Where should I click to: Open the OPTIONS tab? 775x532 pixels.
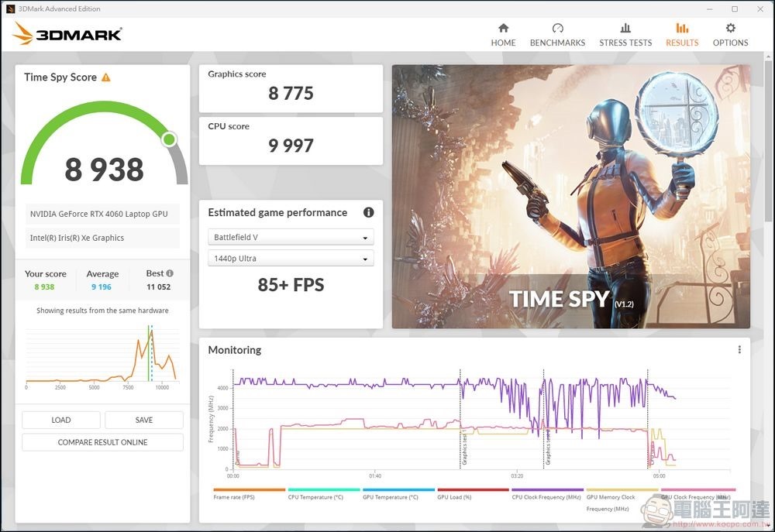pos(730,35)
